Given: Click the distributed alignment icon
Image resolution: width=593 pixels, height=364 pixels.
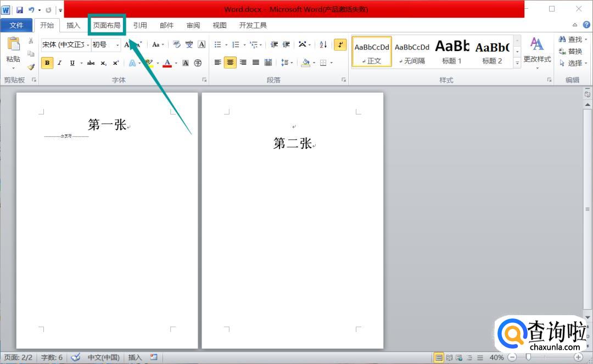Looking at the screenshot, I should pos(268,63).
